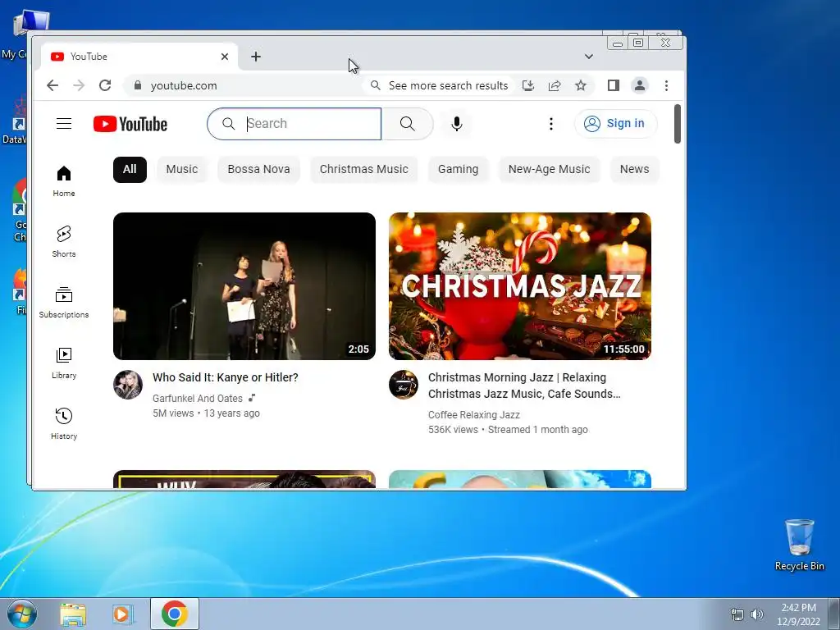The height and width of the screenshot is (630, 840).
Task: Visit the Garfunkel And Oates channel name
Action: (197, 398)
